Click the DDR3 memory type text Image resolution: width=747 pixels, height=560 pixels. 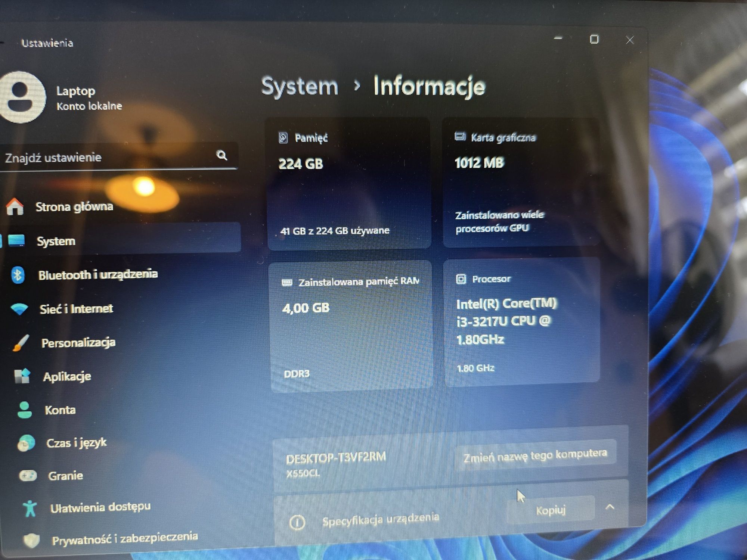click(x=297, y=374)
